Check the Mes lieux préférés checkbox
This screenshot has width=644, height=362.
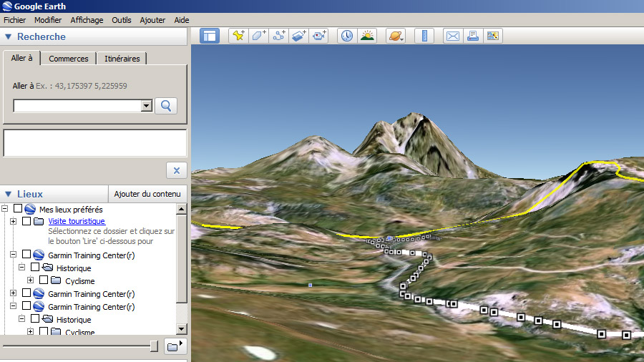coord(18,210)
